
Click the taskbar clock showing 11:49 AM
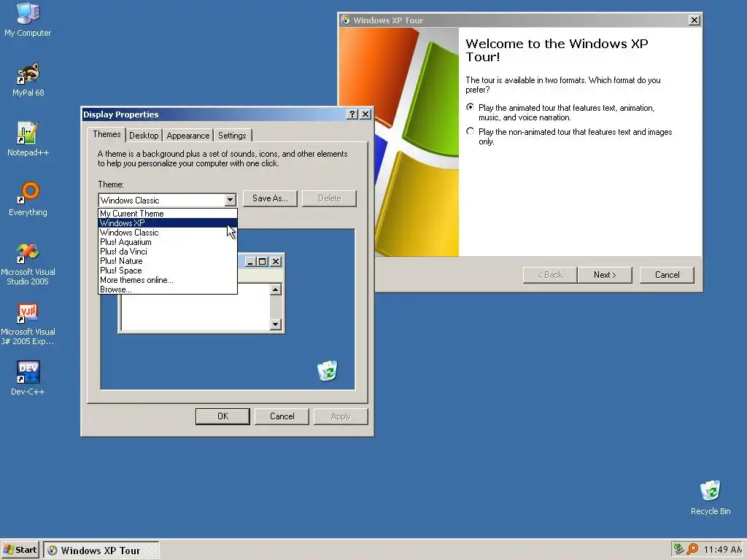tap(723, 550)
